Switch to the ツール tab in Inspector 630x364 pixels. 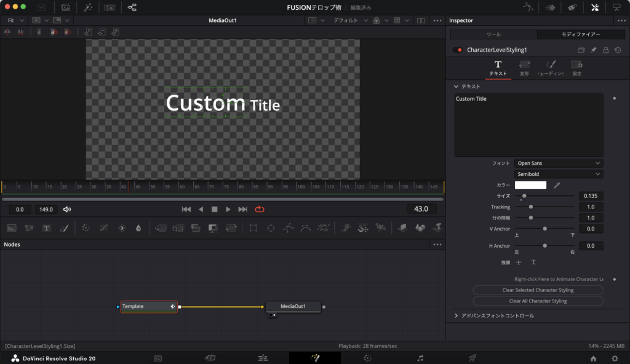[493, 34]
